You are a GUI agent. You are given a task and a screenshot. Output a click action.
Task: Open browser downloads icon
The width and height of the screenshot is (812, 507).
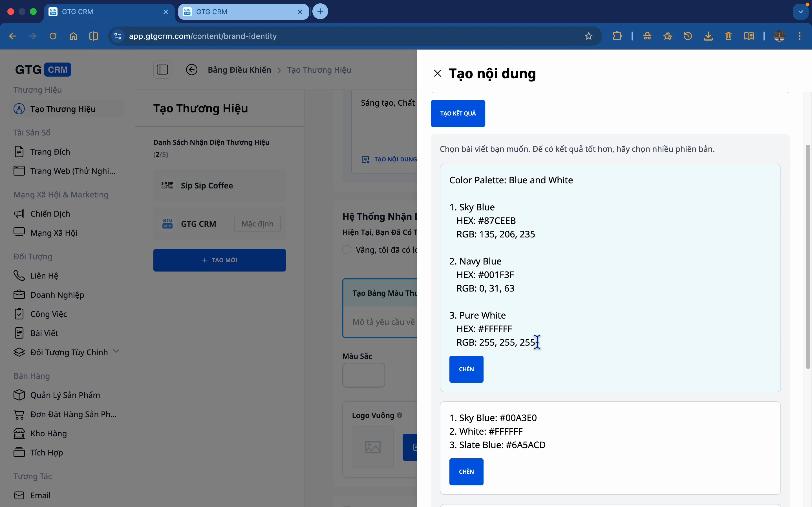coord(708,36)
